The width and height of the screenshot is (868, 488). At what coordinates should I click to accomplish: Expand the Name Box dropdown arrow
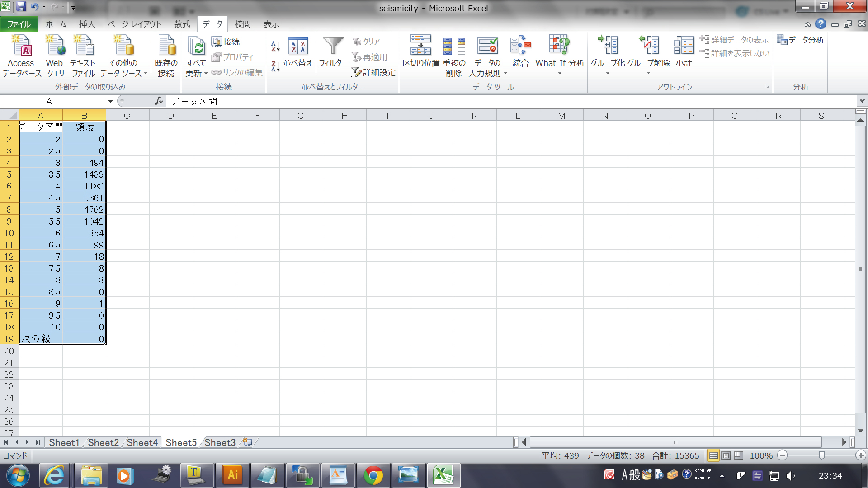coord(110,101)
